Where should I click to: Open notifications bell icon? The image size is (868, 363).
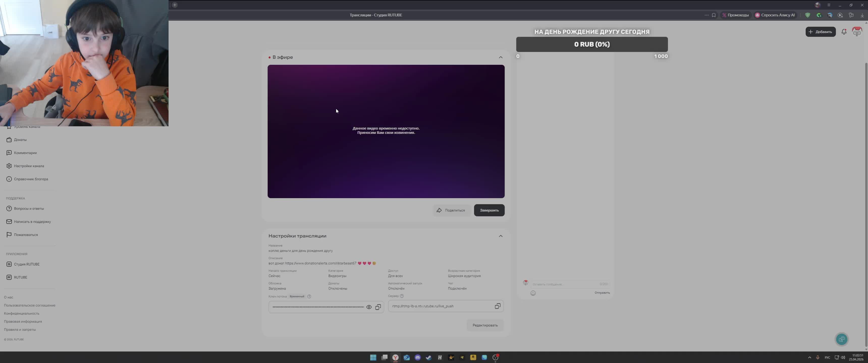(x=844, y=32)
